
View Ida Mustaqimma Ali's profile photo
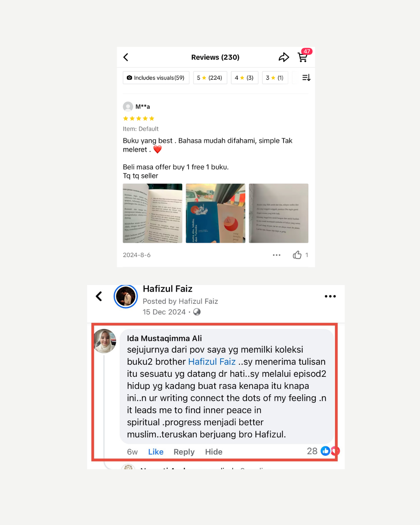105,341
